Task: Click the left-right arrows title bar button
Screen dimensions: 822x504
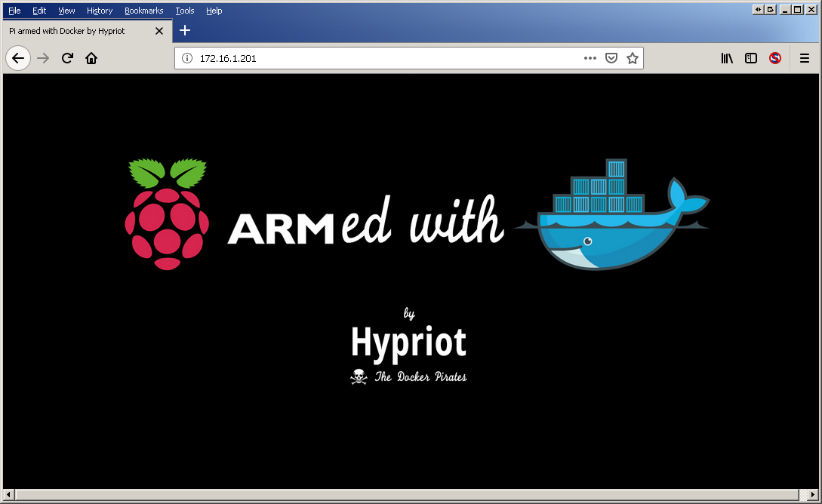Action: [758, 9]
